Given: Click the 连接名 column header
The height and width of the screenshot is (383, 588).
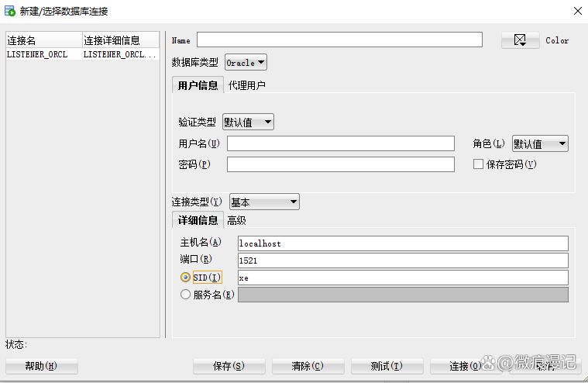Looking at the screenshot, I should point(44,40).
